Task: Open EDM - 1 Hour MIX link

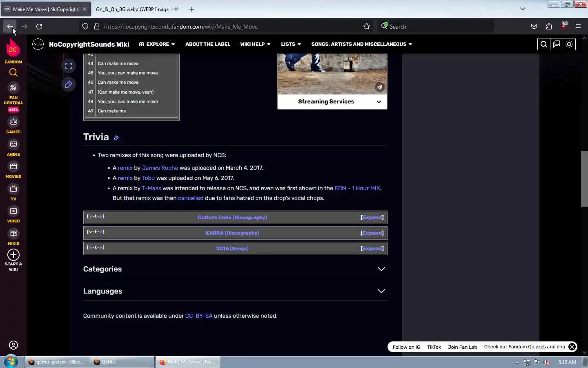Action: pos(357,188)
